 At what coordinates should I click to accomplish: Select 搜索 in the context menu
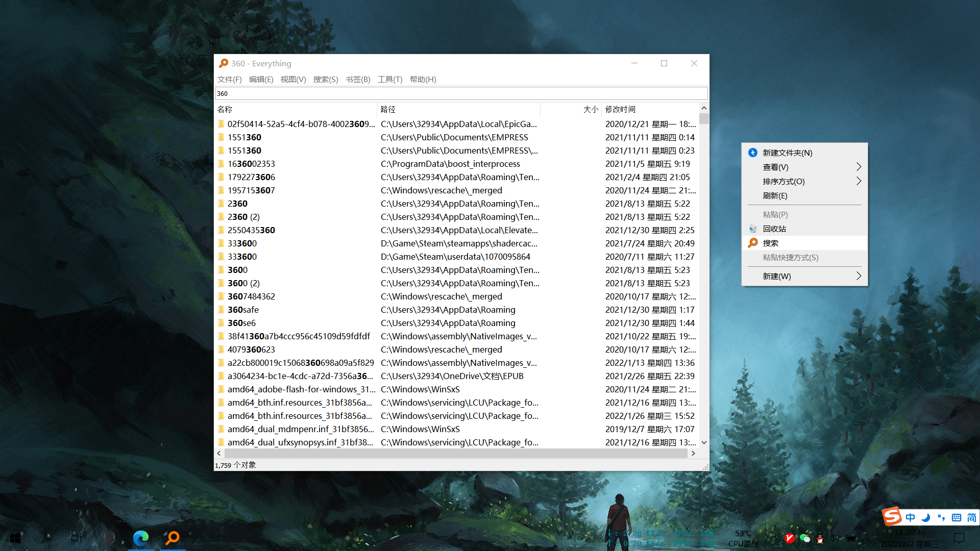771,243
